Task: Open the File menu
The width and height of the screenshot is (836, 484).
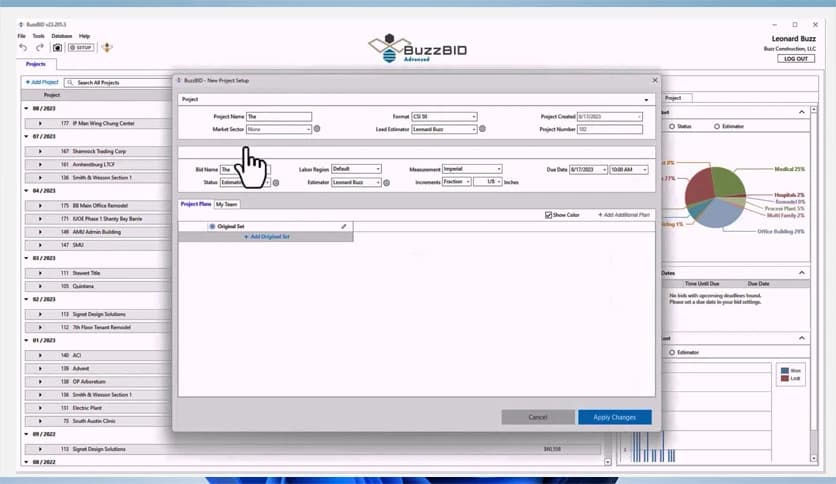Action: [x=21, y=36]
